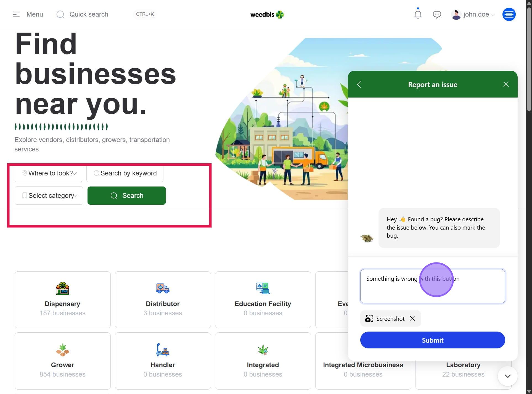Click the Dispensary category icon
This screenshot has height=394, width=532.
pyautogui.click(x=63, y=288)
